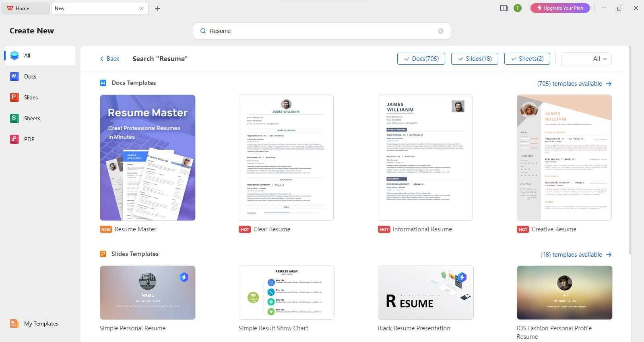Toggle the Slides(18) filter

tap(475, 59)
